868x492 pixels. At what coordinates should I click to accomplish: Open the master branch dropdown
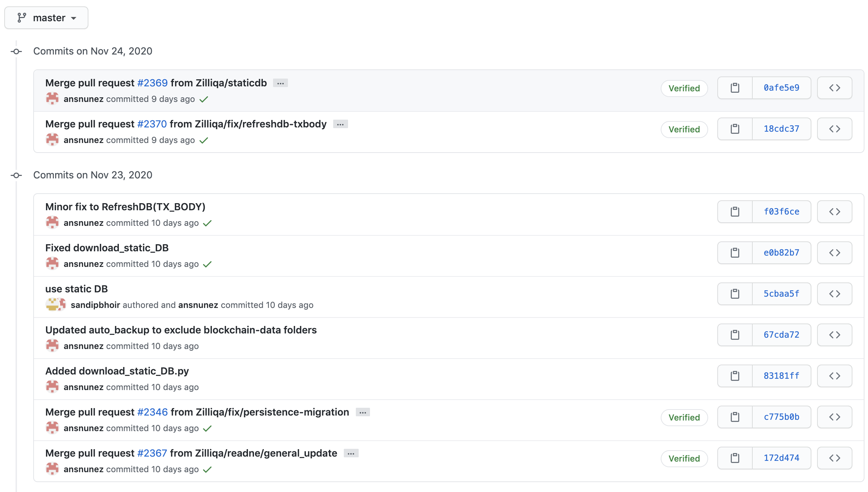[x=46, y=18]
